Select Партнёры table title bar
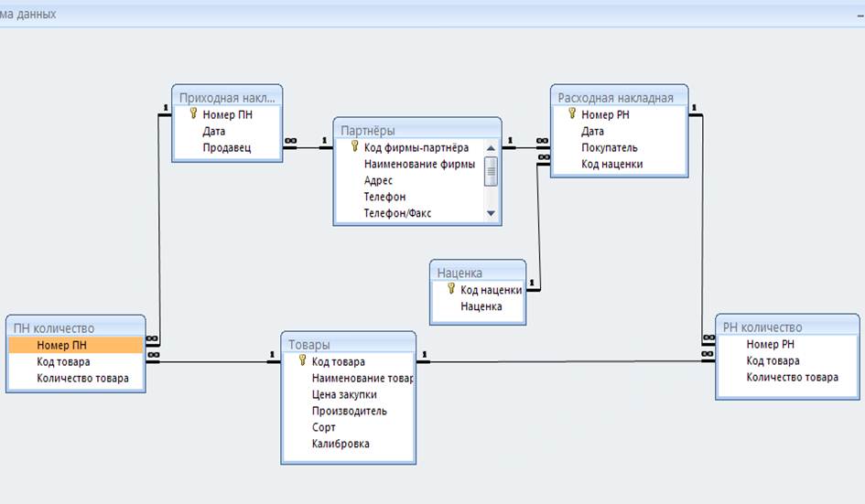 pos(417,131)
